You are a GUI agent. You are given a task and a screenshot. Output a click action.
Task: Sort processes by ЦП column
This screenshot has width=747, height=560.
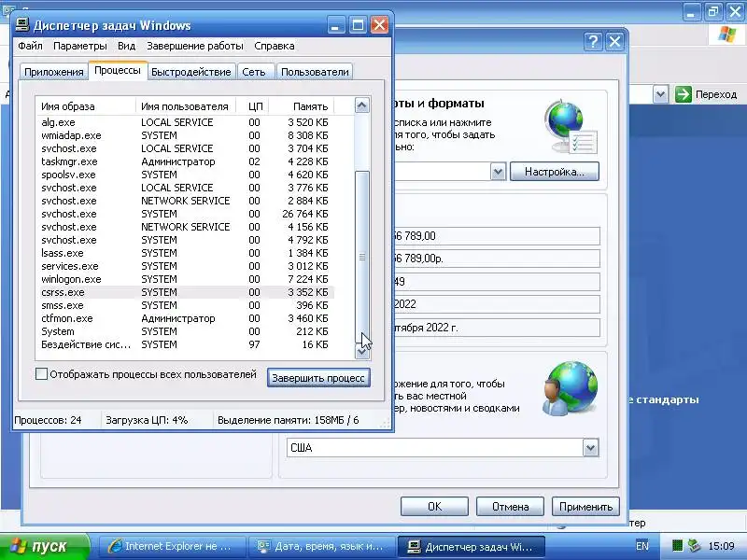254,105
